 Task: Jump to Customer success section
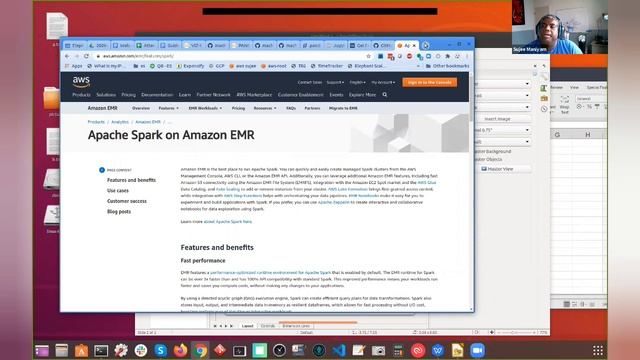tap(127, 201)
